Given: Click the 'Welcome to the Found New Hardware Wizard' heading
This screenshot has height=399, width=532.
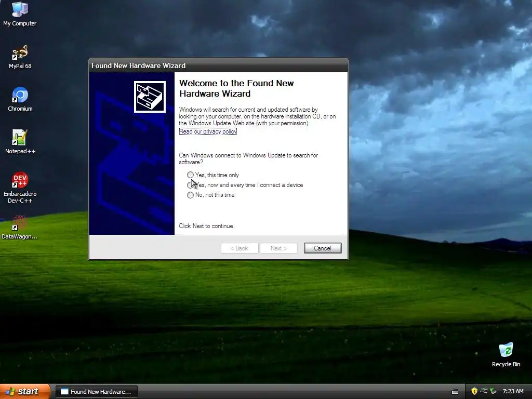Looking at the screenshot, I should click(236, 88).
